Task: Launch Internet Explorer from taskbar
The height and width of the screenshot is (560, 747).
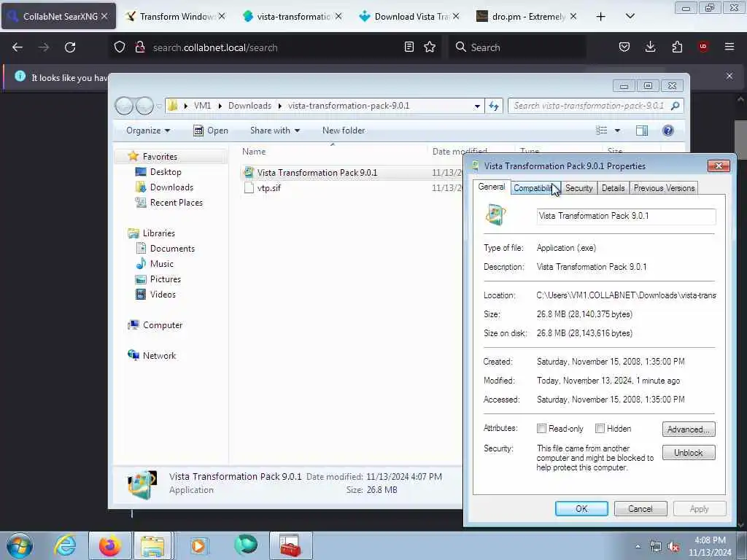Action: pyautogui.click(x=65, y=545)
